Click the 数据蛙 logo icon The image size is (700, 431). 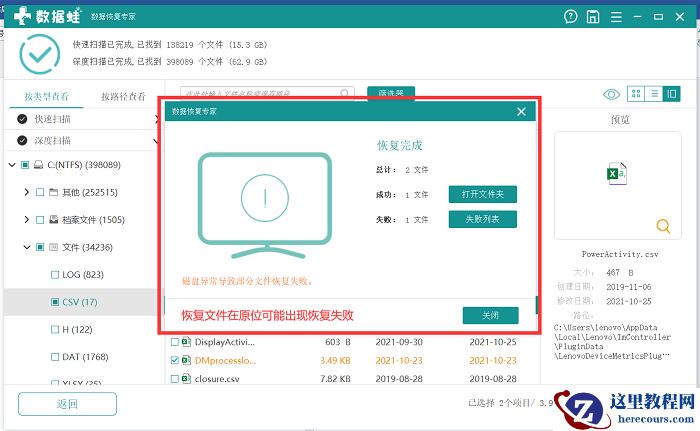[x=22, y=17]
